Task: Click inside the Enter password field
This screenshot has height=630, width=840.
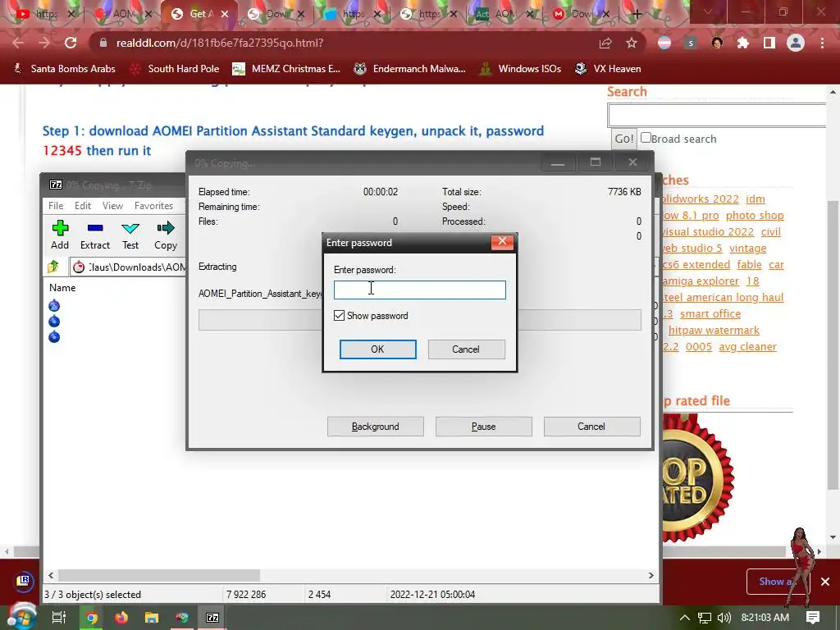Action: pyautogui.click(x=419, y=290)
